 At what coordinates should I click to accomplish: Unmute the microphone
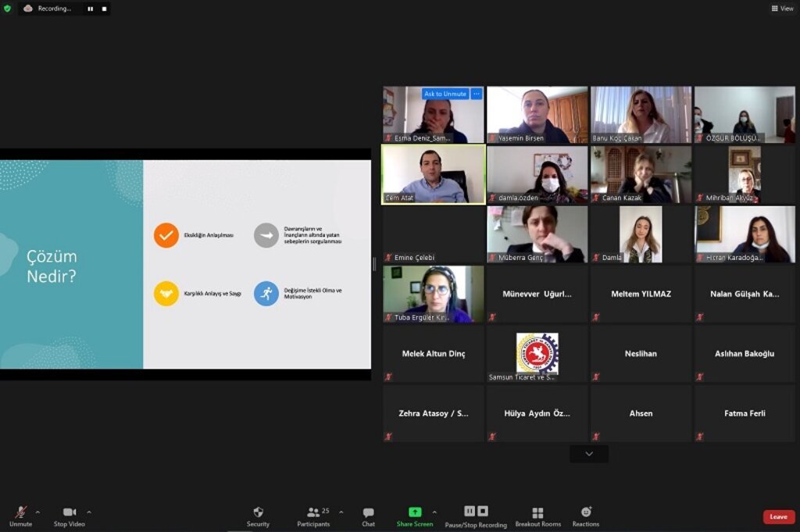coord(20,516)
